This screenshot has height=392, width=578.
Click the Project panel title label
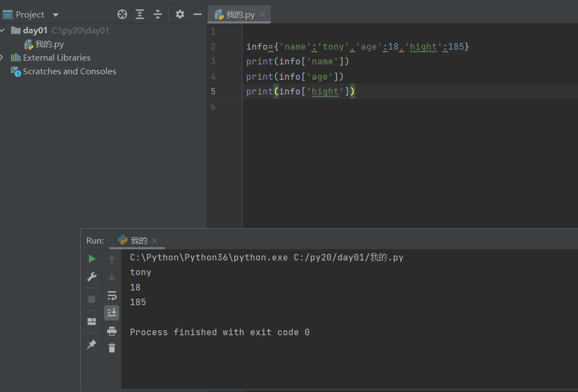click(30, 14)
